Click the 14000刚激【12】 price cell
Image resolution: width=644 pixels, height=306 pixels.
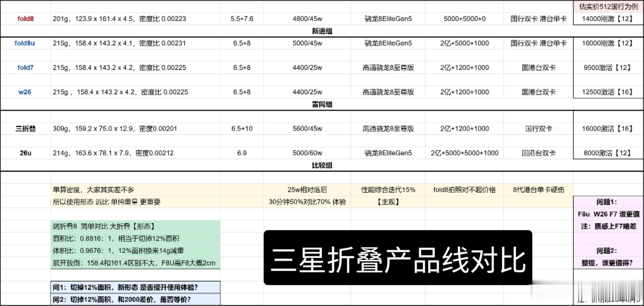(x=608, y=19)
